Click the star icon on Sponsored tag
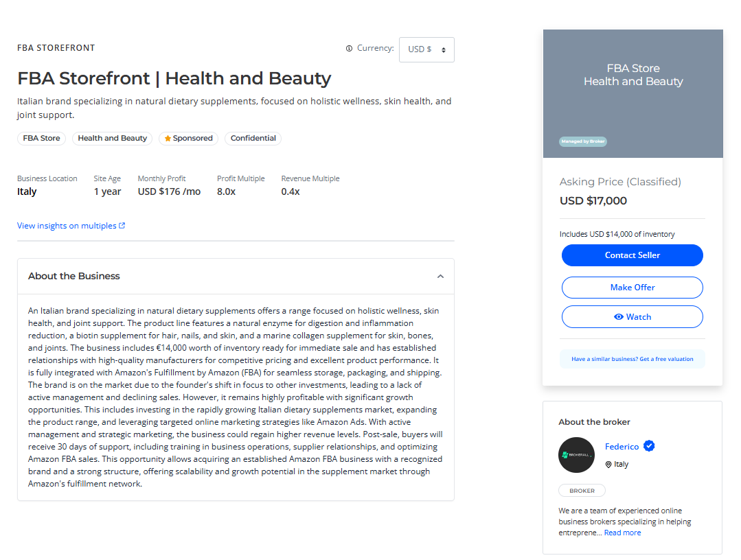The width and height of the screenshot is (741, 560). tap(168, 139)
